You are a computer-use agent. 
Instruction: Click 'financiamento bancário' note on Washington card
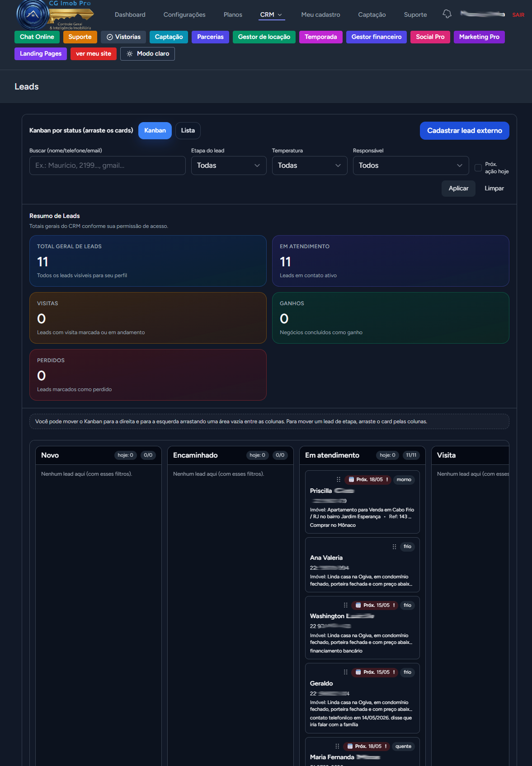(336, 651)
